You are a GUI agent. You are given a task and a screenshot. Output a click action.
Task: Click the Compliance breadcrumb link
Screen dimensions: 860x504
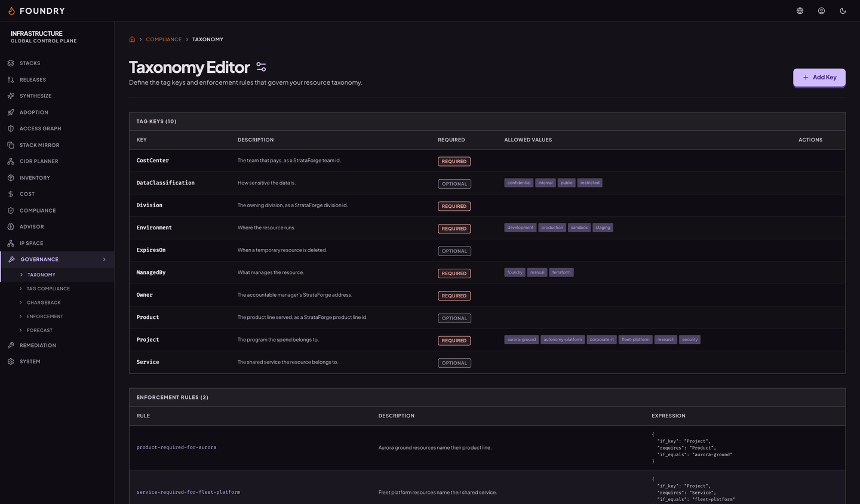(164, 39)
